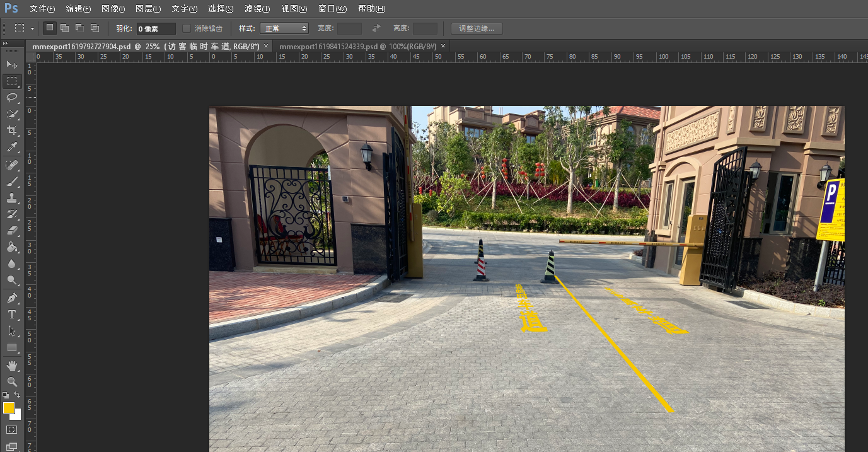Select the Lasso tool
The height and width of the screenshot is (452, 868).
point(12,97)
